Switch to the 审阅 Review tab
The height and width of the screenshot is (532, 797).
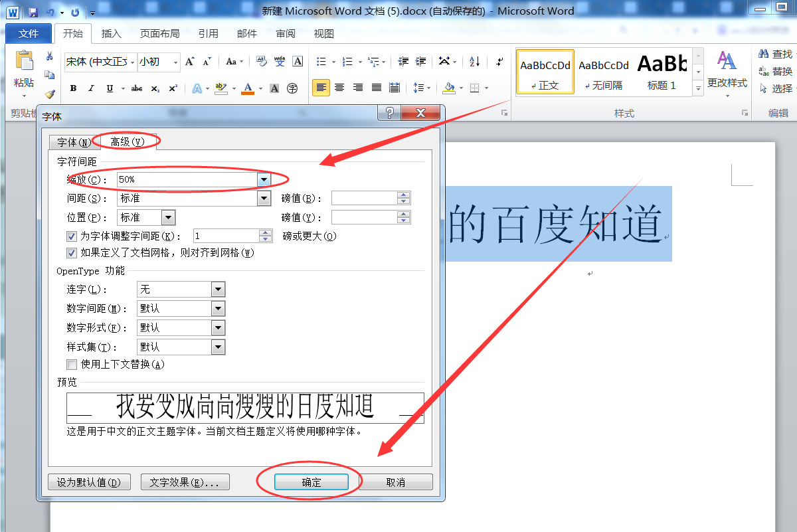pos(286,33)
